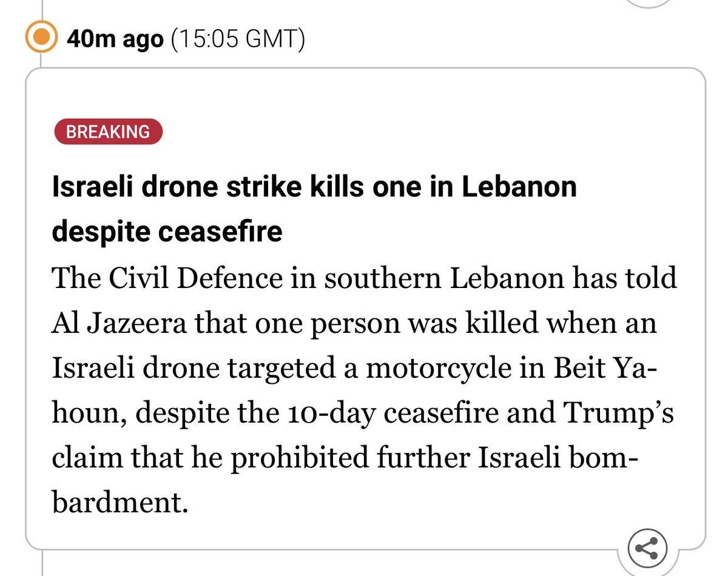Click the red BREAKING badge
The height and width of the screenshot is (576, 728).
109,132
